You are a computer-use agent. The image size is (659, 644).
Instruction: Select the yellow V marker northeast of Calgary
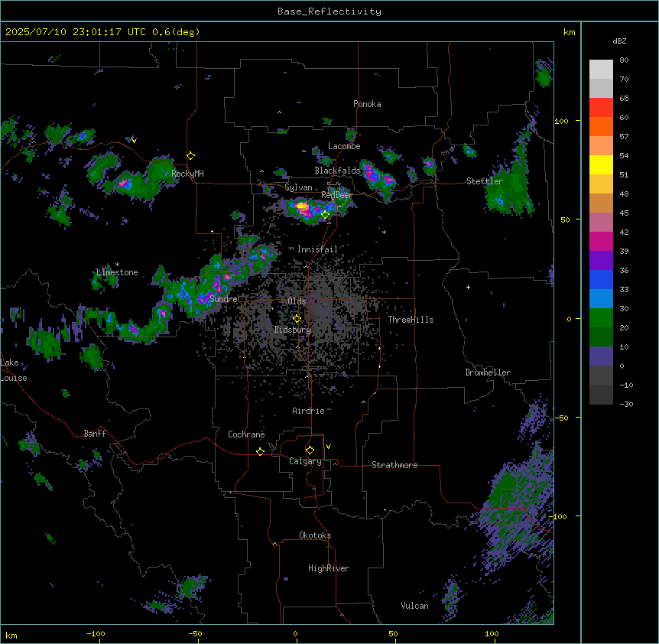328,447
